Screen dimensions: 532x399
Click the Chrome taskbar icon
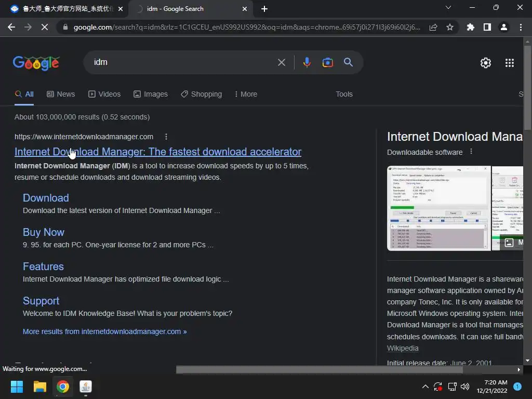63,387
